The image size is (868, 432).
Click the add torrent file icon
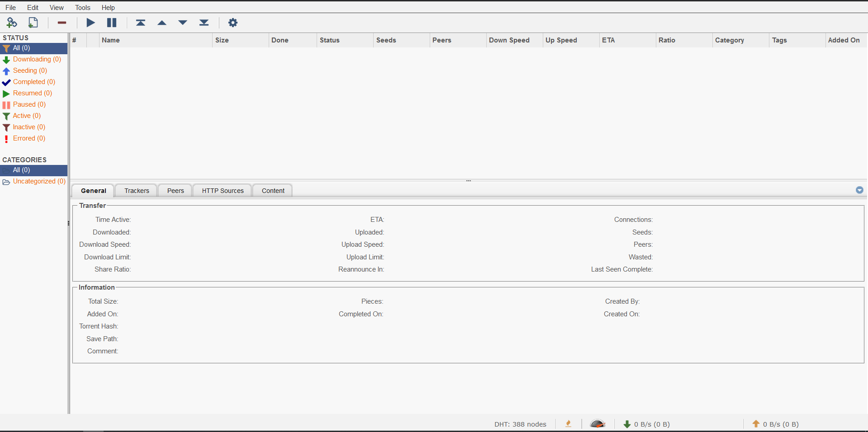point(33,23)
